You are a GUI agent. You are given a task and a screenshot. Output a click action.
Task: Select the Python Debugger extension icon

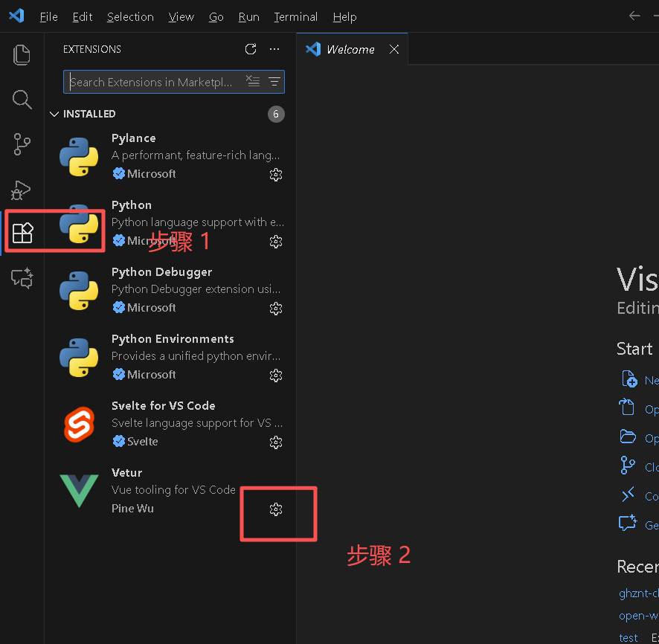79,291
